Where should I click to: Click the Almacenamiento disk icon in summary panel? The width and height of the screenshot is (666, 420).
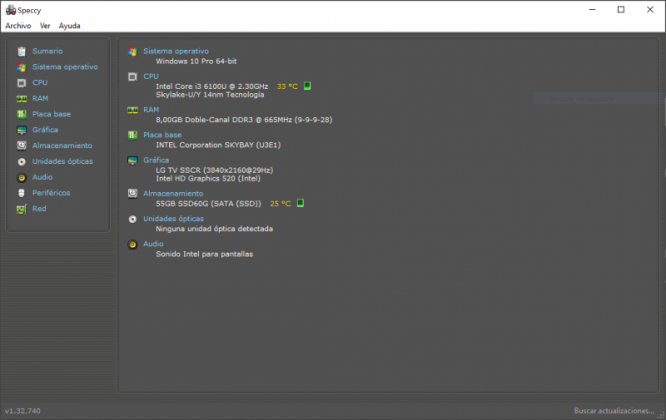133,194
